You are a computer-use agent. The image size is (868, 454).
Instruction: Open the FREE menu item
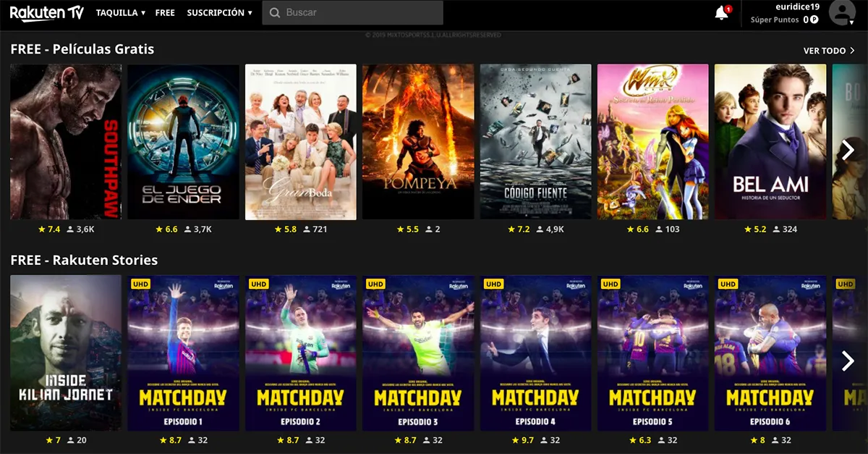[x=165, y=13]
